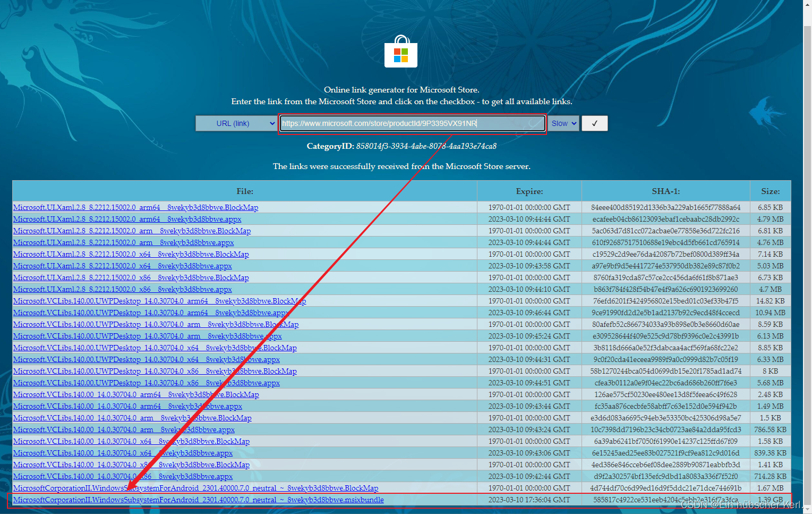Open VCLibs.140.00 14.0.30704.0 arm BlockMap link
This screenshot has width=812, height=514.
point(132,418)
